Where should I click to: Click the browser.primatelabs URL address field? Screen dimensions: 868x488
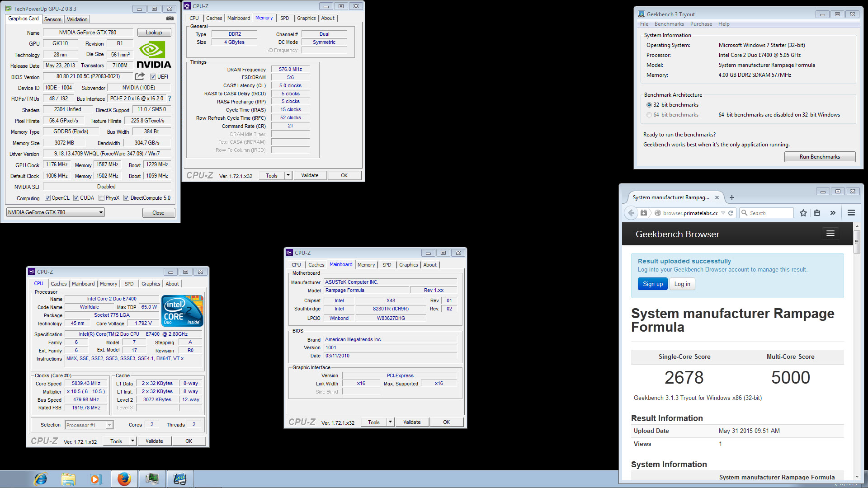point(690,213)
